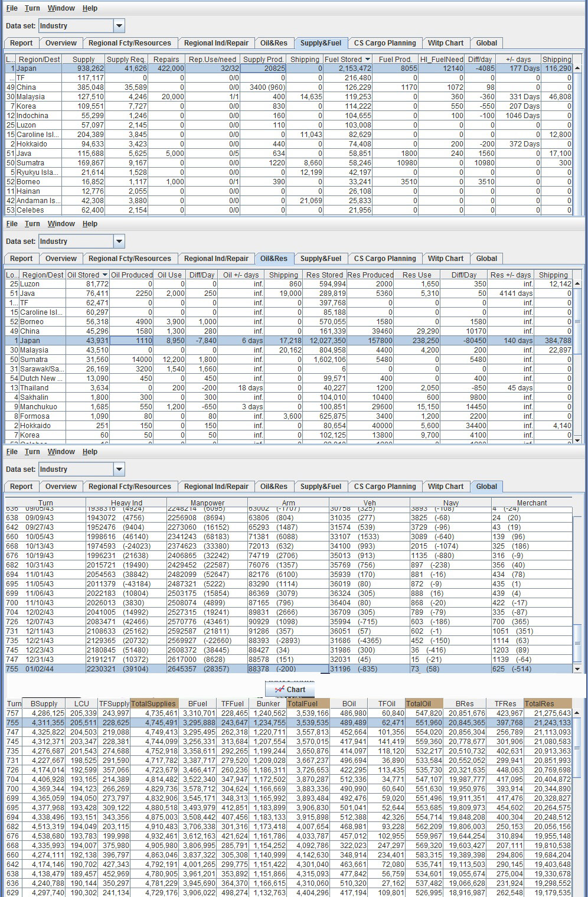Sort by the Oil Stored column header
The image size is (588, 897).
87,275
